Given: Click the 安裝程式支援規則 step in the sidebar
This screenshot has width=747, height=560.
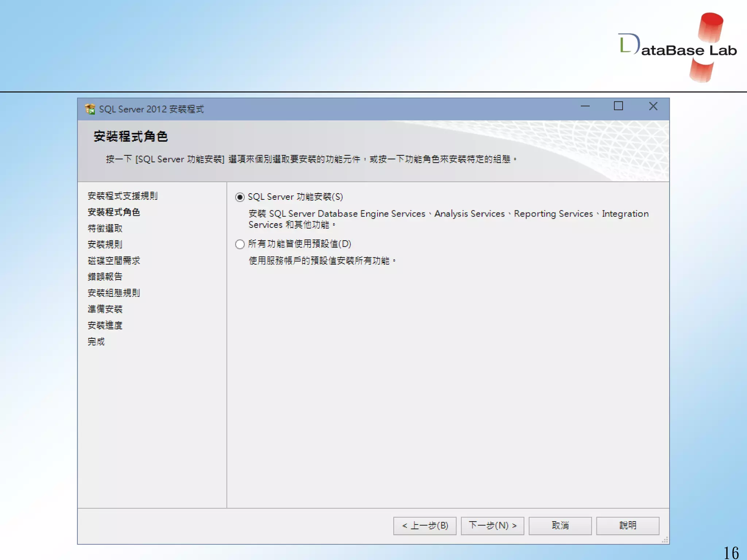Looking at the screenshot, I should pyautogui.click(x=123, y=196).
